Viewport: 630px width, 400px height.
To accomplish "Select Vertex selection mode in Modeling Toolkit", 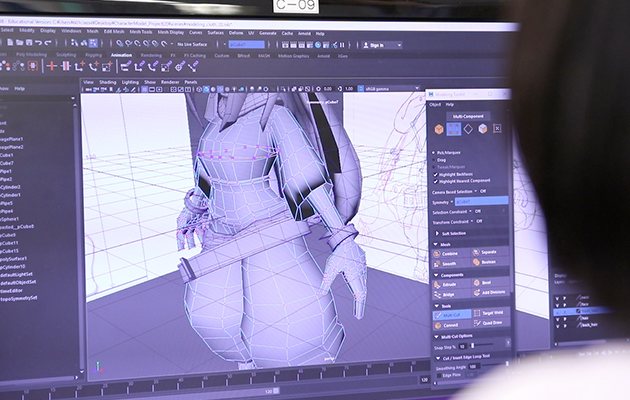I will coord(454,129).
